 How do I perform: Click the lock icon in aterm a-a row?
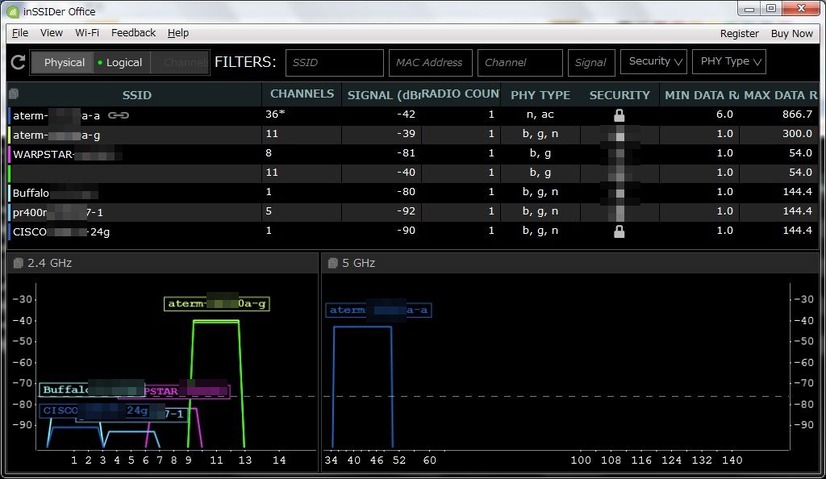tap(620, 115)
